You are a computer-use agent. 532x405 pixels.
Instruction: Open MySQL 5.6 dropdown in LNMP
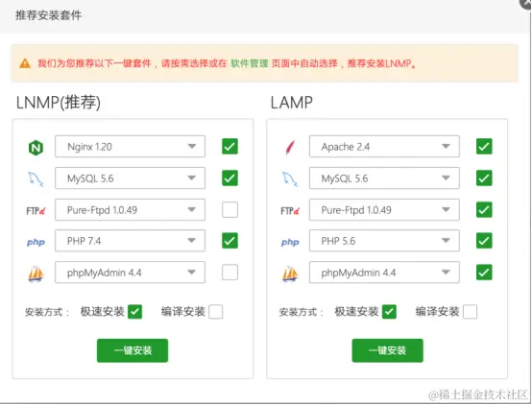point(130,179)
